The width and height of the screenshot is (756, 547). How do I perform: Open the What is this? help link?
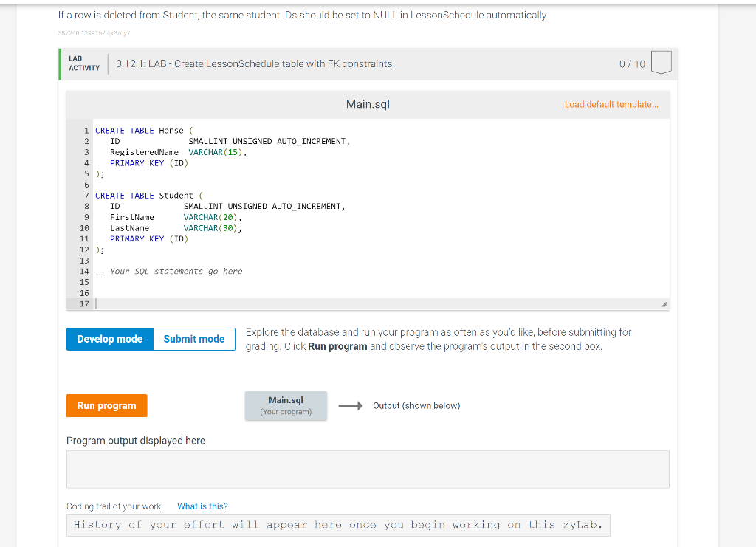(202, 506)
